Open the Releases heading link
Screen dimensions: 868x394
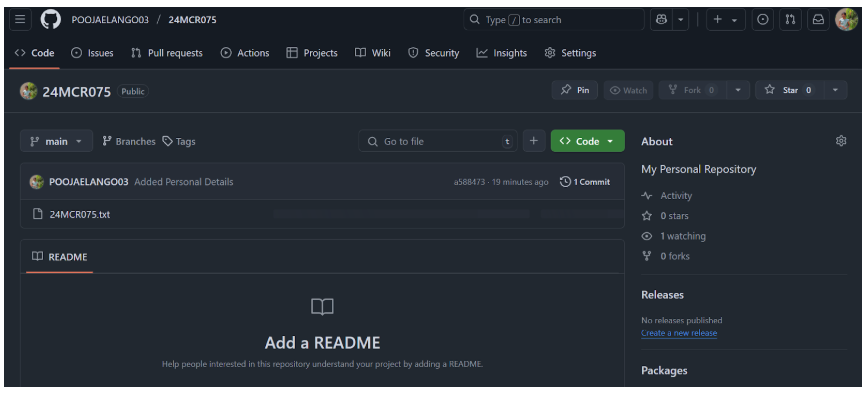click(x=662, y=294)
